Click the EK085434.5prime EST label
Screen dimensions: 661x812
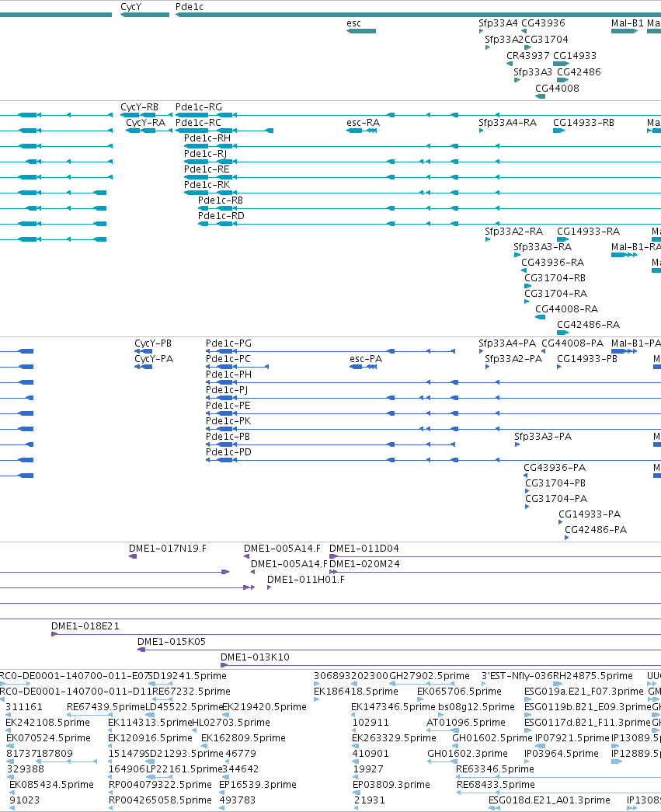(52, 785)
